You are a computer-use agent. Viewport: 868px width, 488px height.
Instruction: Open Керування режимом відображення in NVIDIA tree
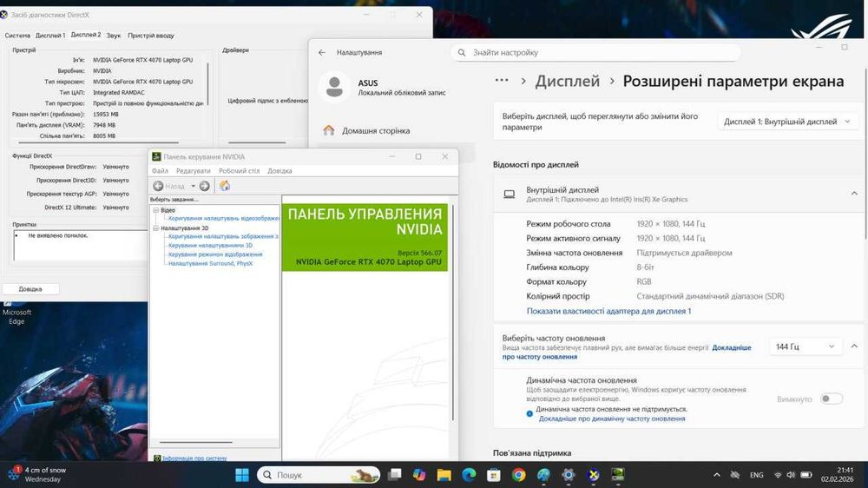[x=215, y=254]
